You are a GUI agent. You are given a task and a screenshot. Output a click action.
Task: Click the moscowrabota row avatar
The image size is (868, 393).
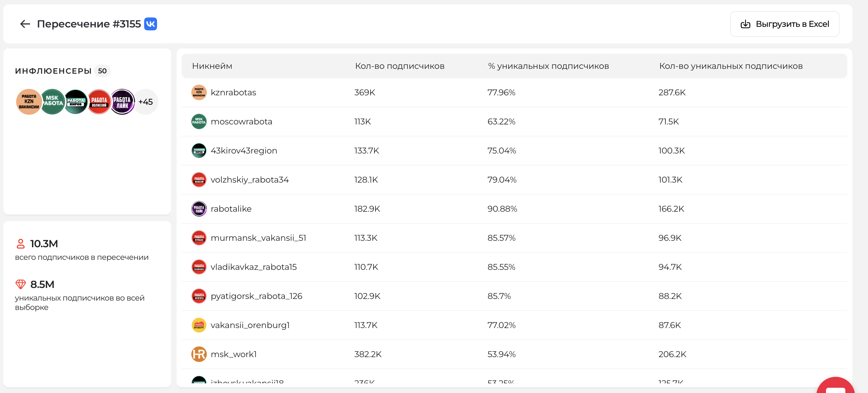pyautogui.click(x=199, y=121)
